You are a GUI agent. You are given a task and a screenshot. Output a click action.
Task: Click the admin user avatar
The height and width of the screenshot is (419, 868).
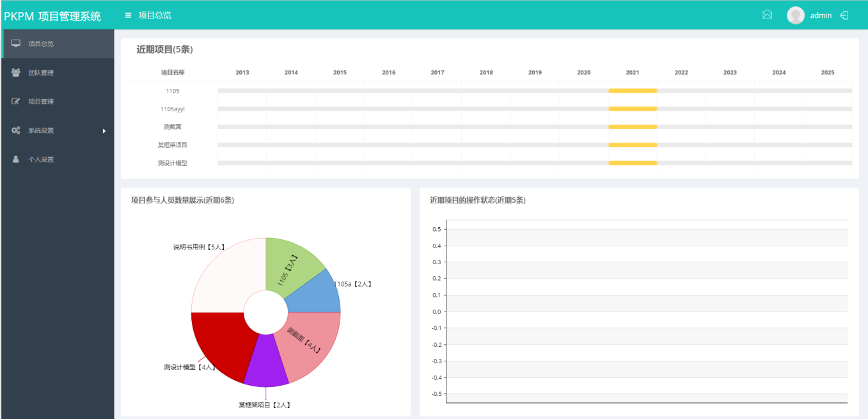pyautogui.click(x=795, y=15)
